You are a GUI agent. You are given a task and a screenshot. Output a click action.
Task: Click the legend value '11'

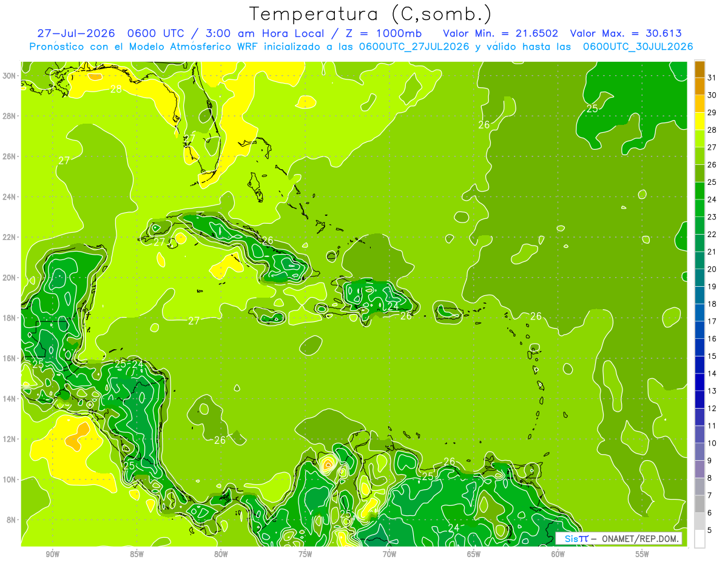pyautogui.click(x=712, y=426)
